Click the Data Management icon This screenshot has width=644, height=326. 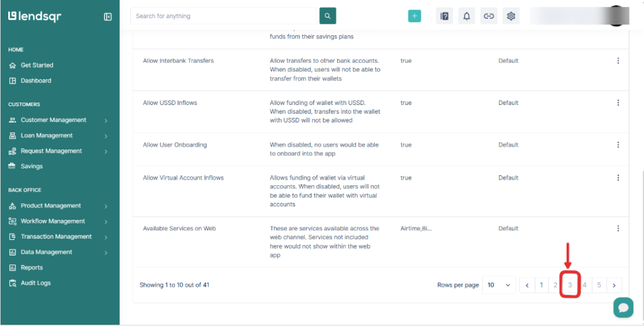13,252
